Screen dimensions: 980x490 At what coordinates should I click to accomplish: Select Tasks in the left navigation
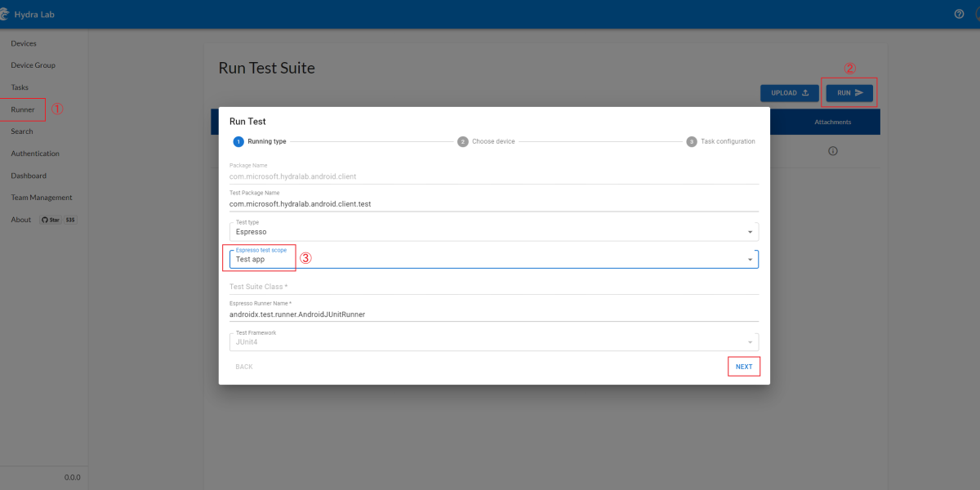(20, 87)
